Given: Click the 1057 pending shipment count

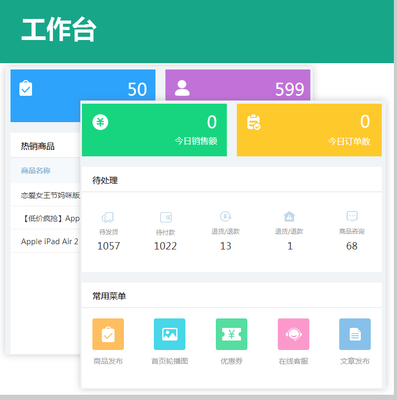Looking at the screenshot, I should 109,246.
